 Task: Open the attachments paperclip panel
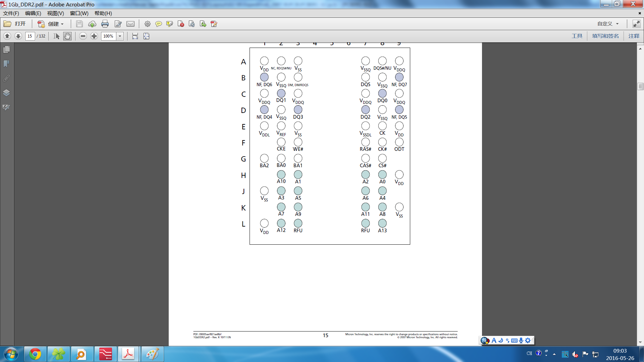coord(6,78)
